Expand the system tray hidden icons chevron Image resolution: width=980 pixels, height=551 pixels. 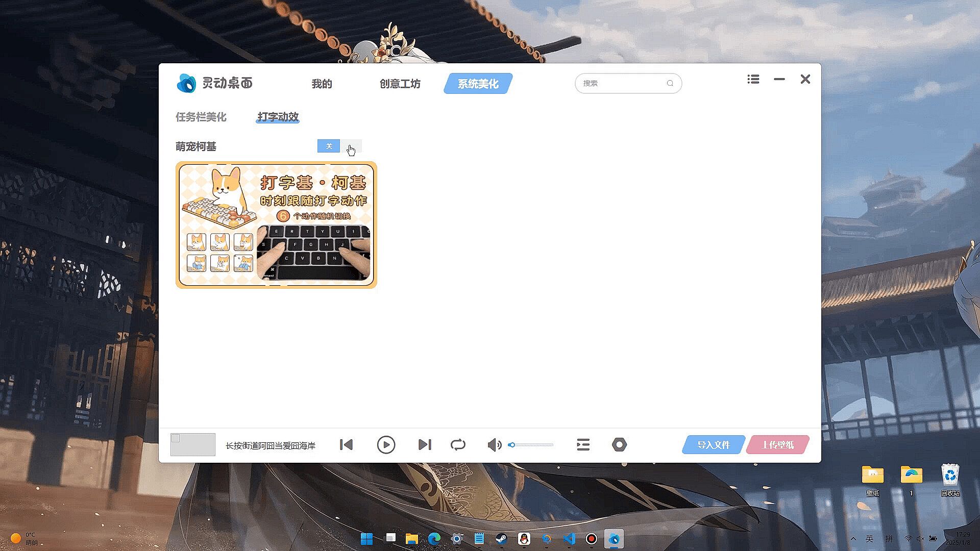coord(853,539)
